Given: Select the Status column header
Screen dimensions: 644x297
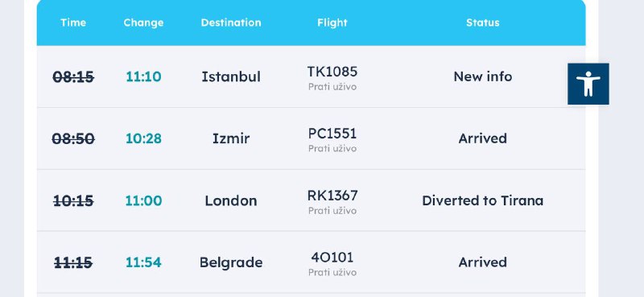Looking at the screenshot, I should tap(482, 23).
